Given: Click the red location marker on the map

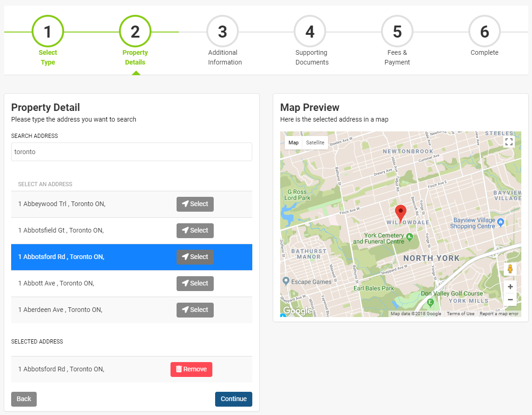Looking at the screenshot, I should point(401,213).
